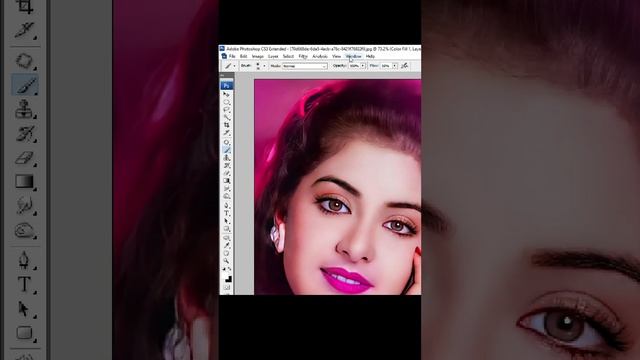The width and height of the screenshot is (640, 360).
Task: Select the Notes tool in small toolbox
Action: 227,238
